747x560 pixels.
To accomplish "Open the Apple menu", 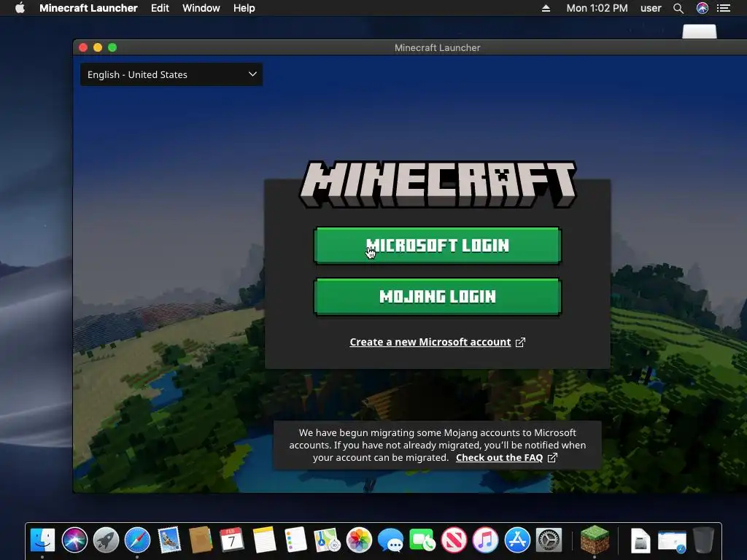I will point(20,8).
